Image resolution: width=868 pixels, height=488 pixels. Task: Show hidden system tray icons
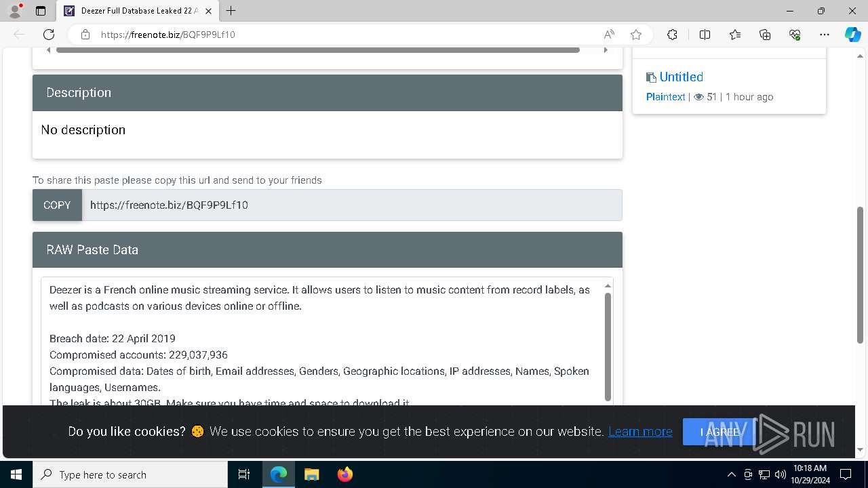(x=731, y=474)
